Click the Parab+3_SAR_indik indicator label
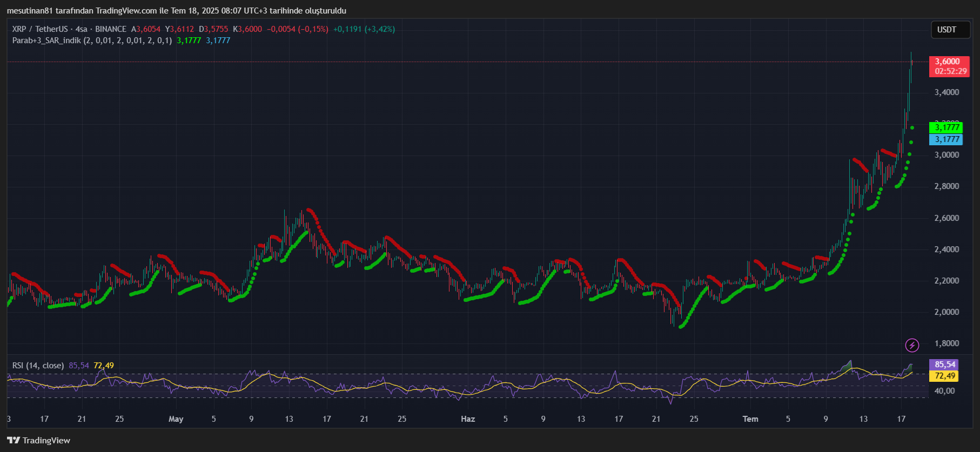 tap(92, 41)
